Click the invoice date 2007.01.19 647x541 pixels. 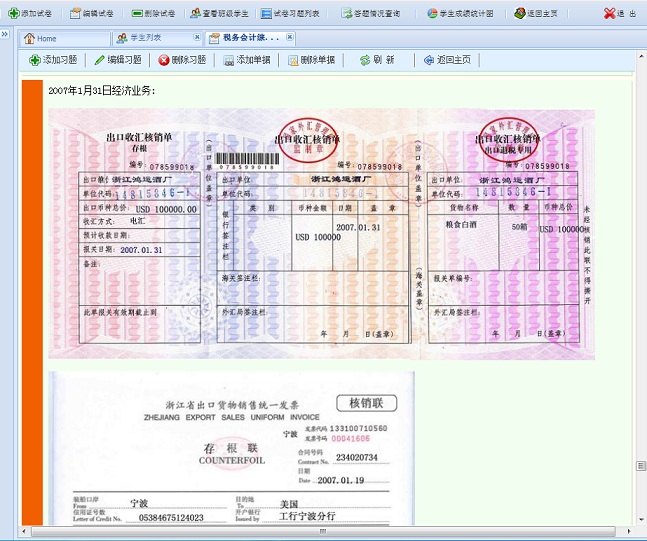click(341, 480)
